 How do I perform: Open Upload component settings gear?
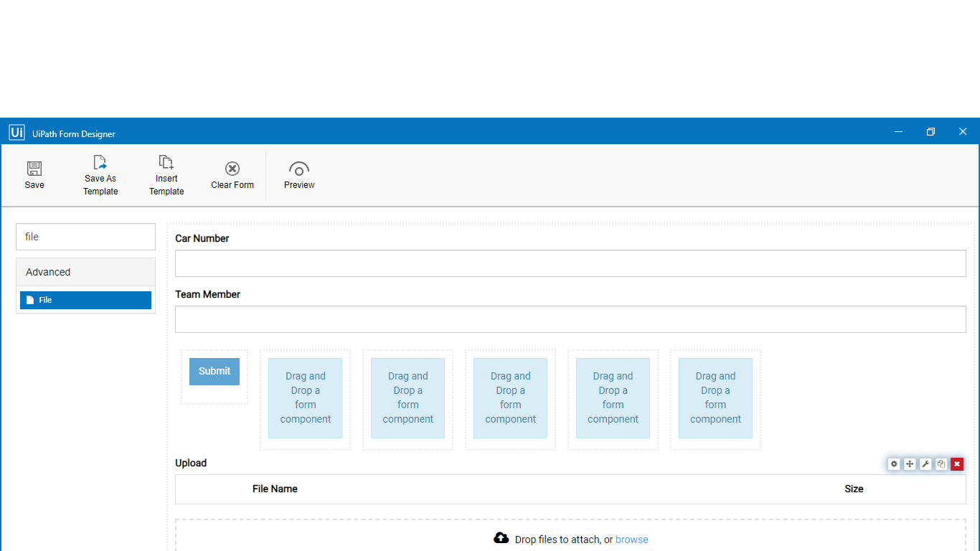click(x=894, y=464)
